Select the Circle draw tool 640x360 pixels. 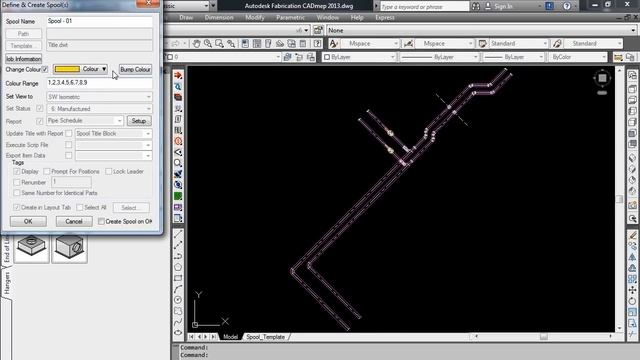click(x=178, y=300)
